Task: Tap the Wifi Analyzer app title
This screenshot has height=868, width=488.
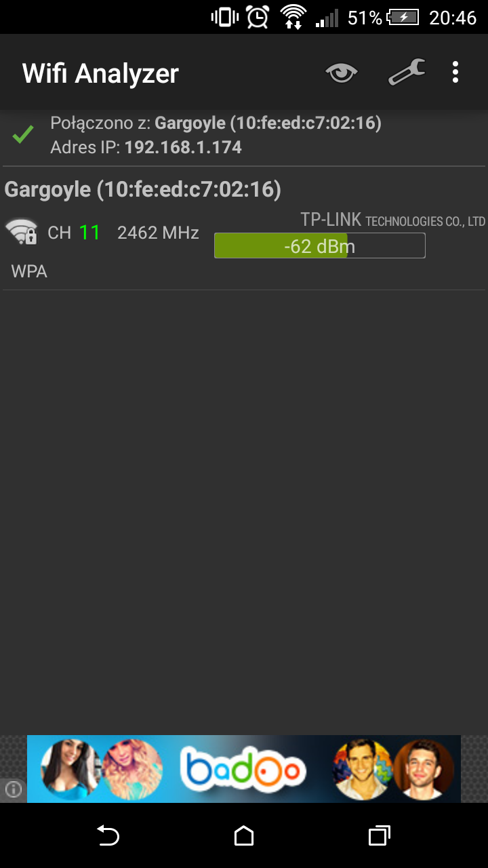Action: coord(100,73)
